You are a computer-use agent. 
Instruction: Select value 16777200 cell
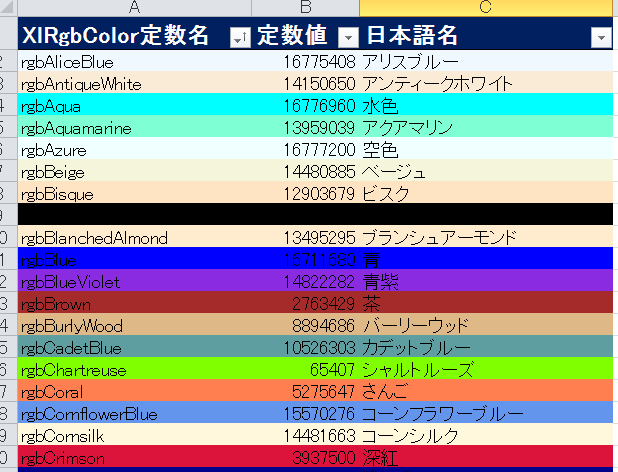coord(305,149)
